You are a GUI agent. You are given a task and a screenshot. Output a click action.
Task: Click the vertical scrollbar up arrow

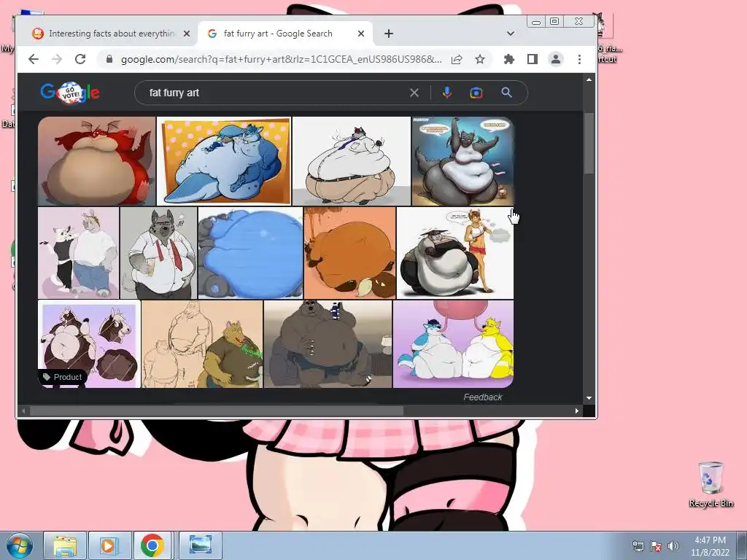[589, 79]
